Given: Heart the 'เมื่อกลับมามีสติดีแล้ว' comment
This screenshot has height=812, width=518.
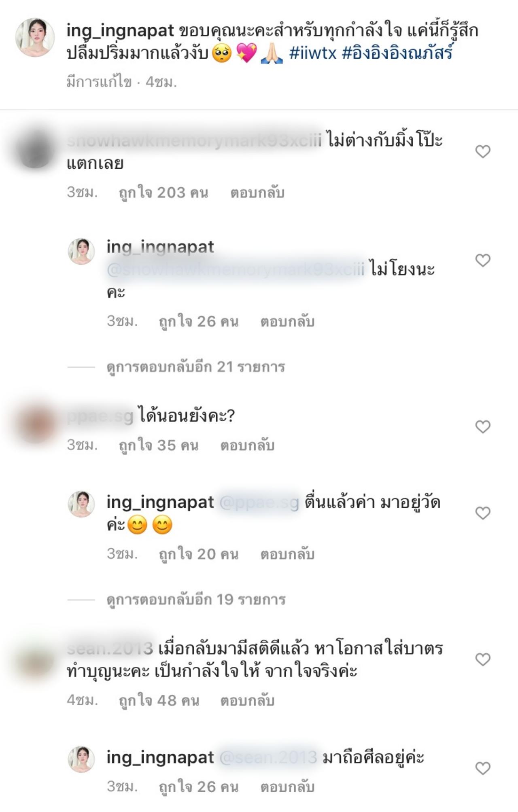Looking at the screenshot, I should 483,659.
